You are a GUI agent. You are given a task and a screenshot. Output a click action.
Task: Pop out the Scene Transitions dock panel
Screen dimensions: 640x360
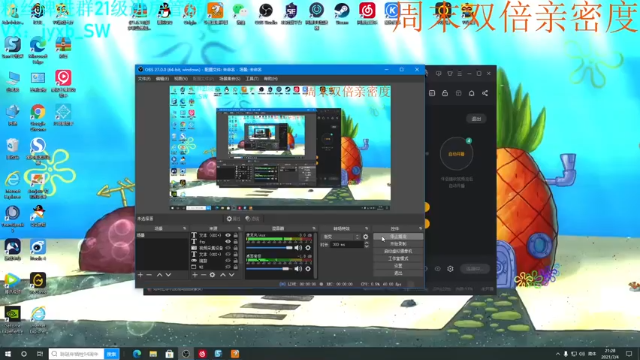click(x=366, y=229)
